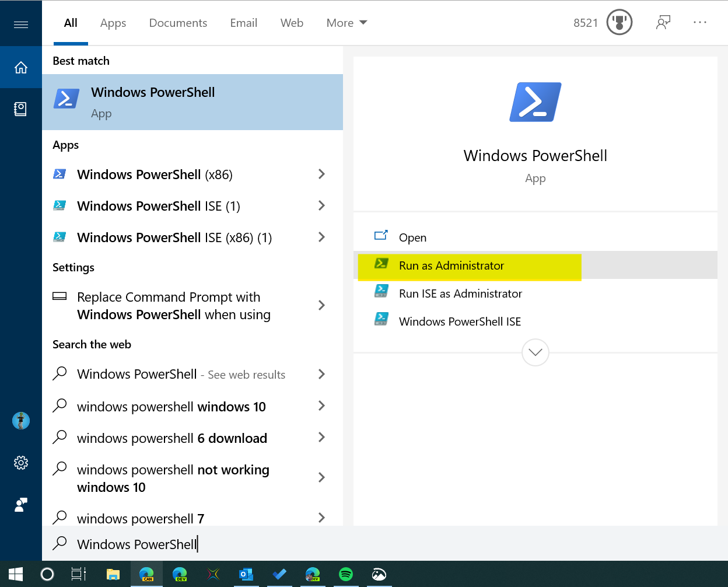Viewport: 728px width, 587px height.
Task: Expand options for Windows PowerShell (x86)
Action: [321, 174]
